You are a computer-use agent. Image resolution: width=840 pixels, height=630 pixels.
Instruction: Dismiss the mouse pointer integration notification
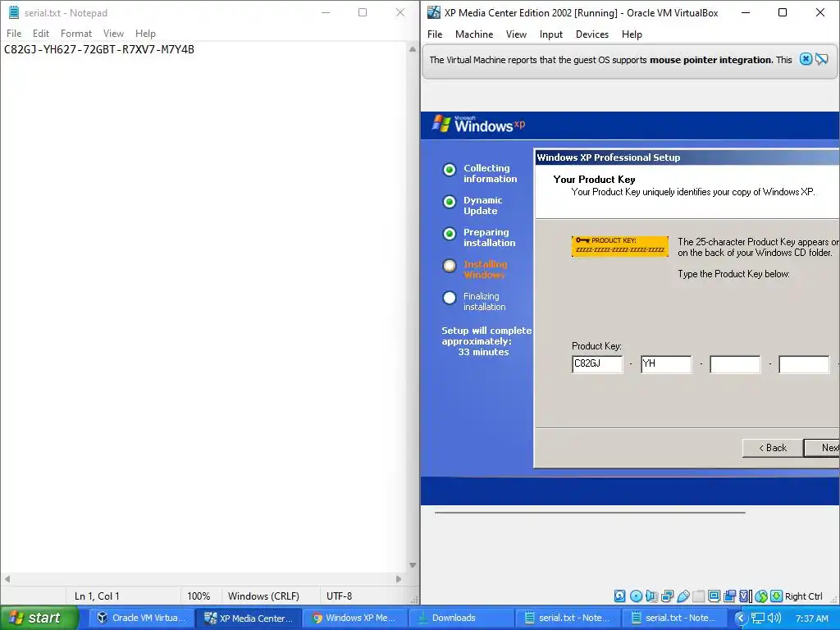[806, 59]
